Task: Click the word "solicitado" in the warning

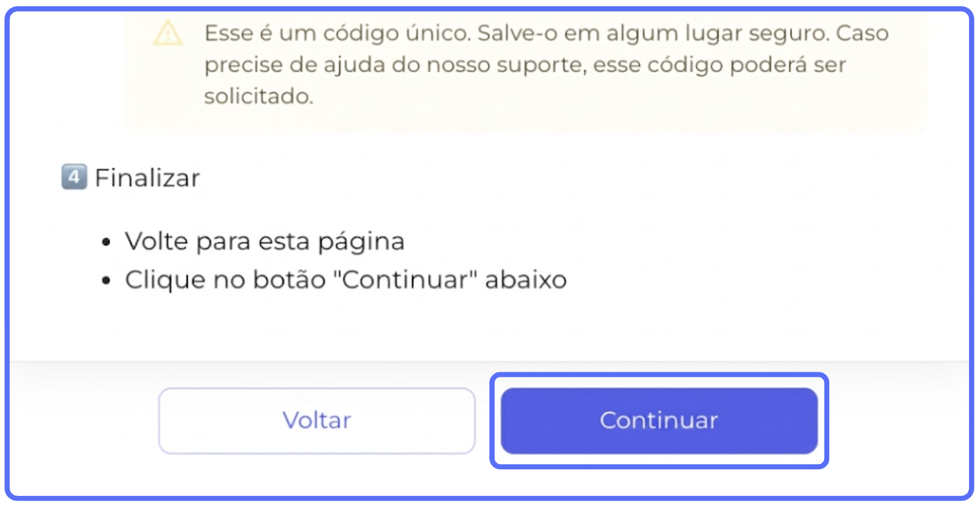Action: [x=258, y=96]
